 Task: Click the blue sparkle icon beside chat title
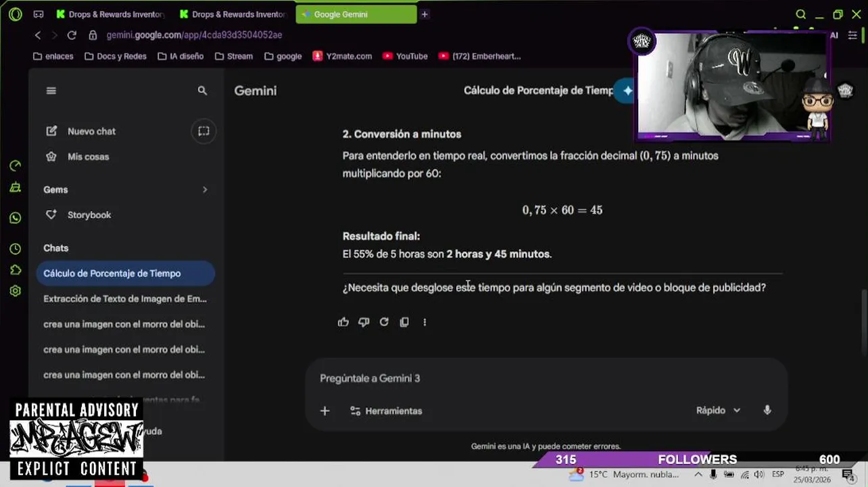click(x=627, y=91)
